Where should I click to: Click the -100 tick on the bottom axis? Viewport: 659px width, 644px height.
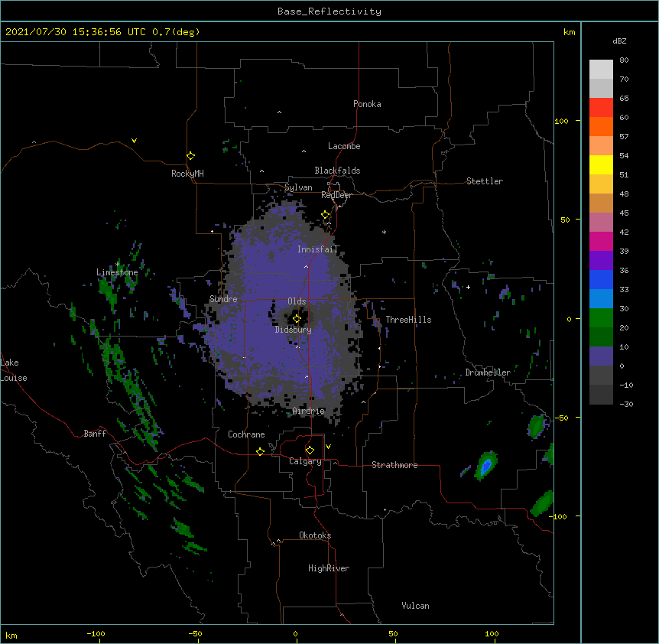coord(96,633)
